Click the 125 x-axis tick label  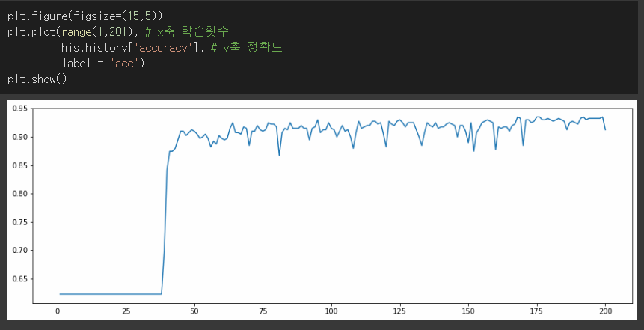(400, 311)
